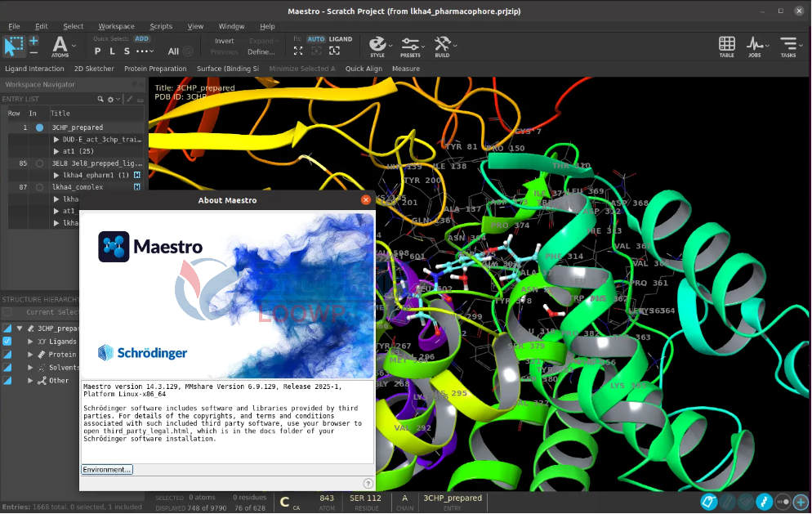Image resolution: width=812 pixels, height=514 pixels.
Task: Expand the Ligands hierarchy node
Action: 30,342
